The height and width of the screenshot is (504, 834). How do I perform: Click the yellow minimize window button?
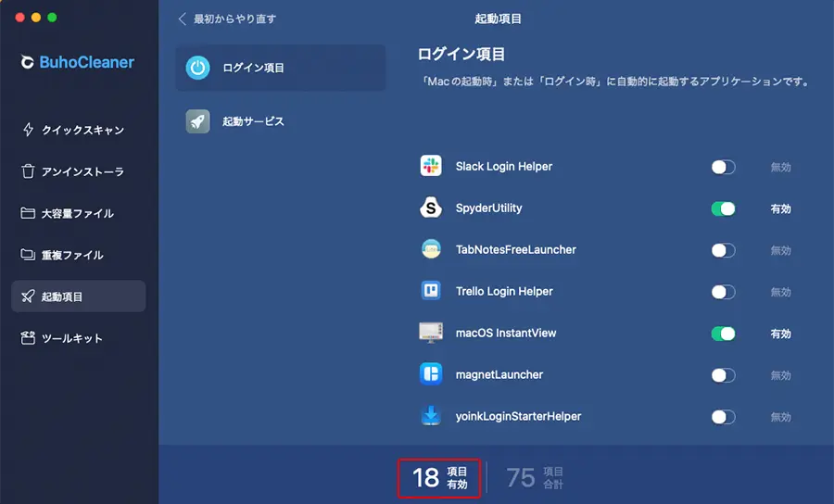(x=36, y=18)
